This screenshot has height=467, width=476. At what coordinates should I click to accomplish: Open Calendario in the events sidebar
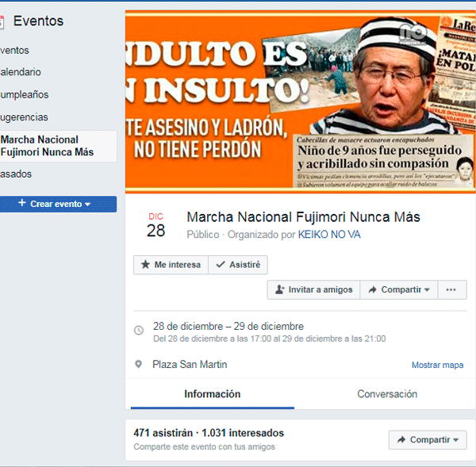point(21,72)
